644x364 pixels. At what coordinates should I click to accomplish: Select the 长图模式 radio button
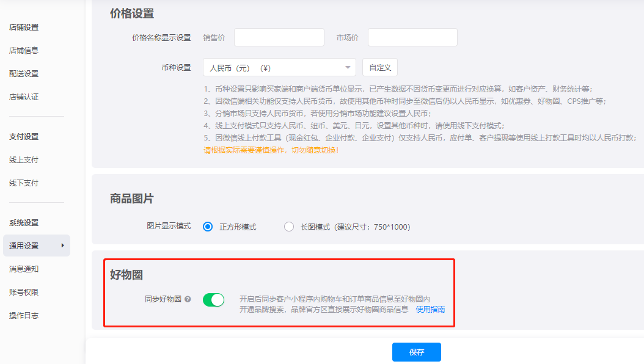289,227
